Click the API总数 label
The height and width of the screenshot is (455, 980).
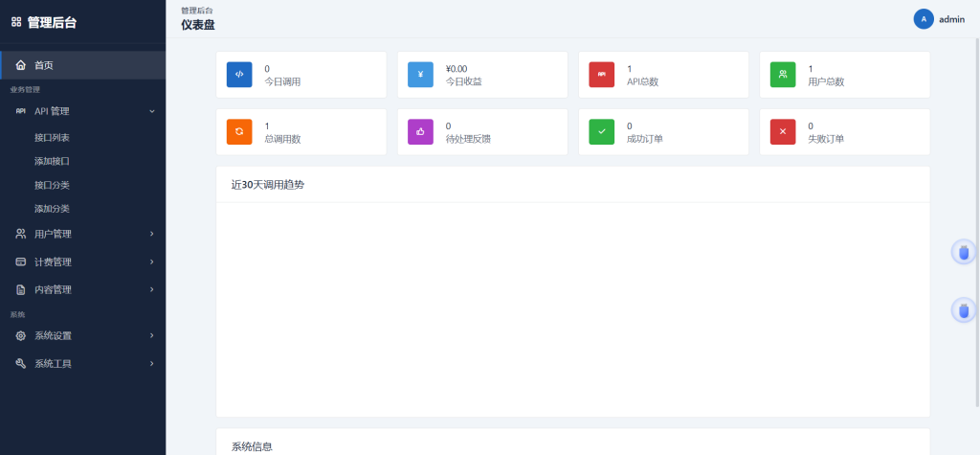(642, 81)
